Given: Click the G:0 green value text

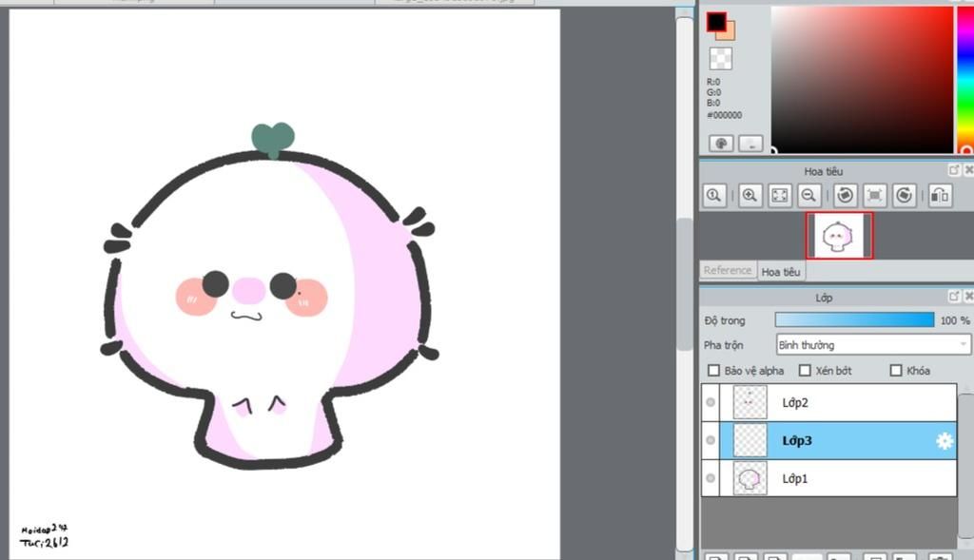Looking at the screenshot, I should (713, 92).
